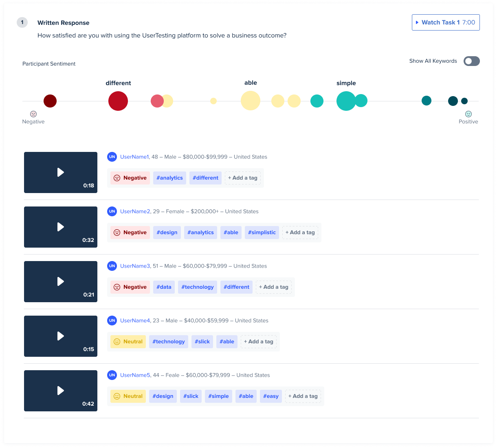Select the large red 'different' sentiment bubble

118,101
